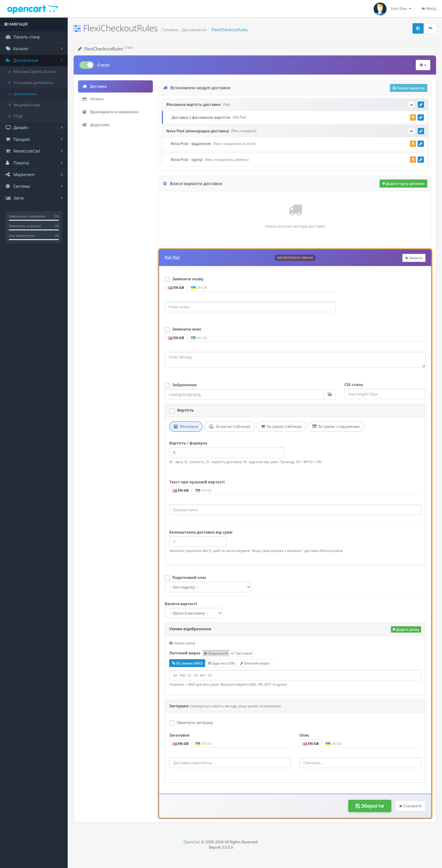Viewport: 442px width, 868px height.
Task: Open Панель стану in sidebar
Action: [34, 37]
